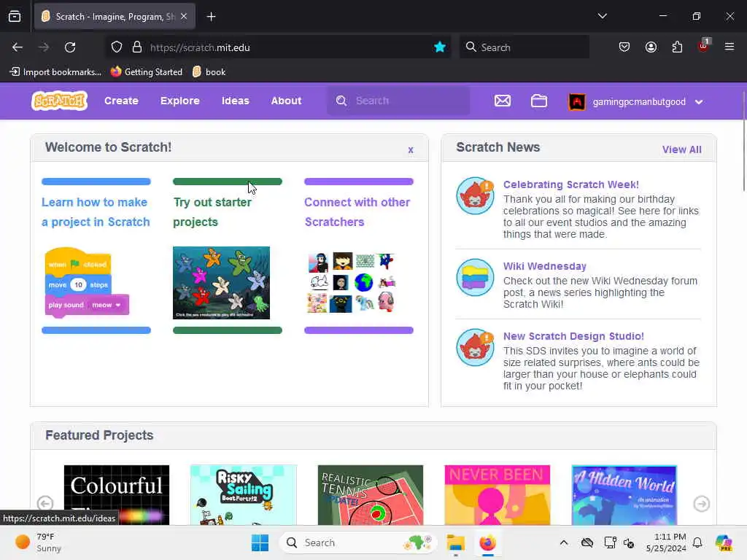Click the Firefox taskbar icon
Image resolution: width=747 pixels, height=560 pixels.
point(487,542)
